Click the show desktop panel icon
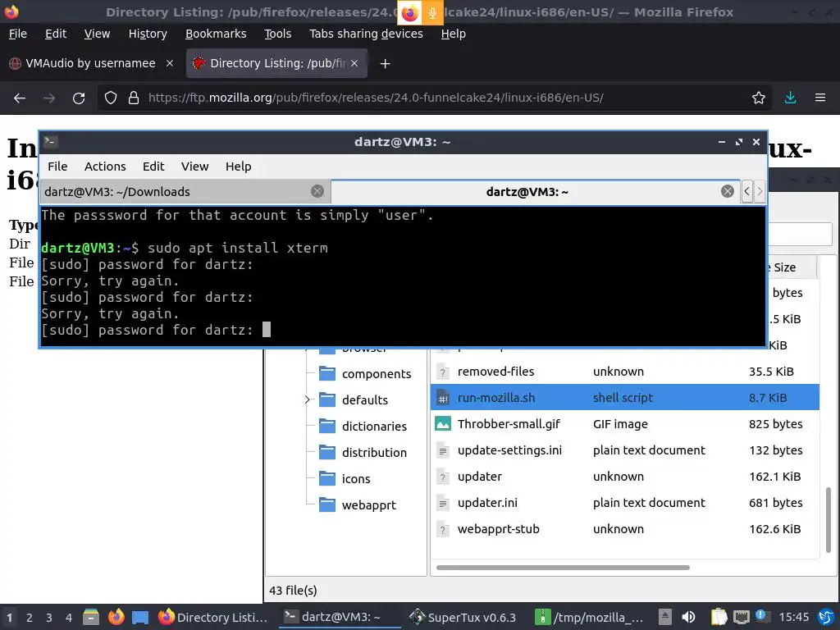This screenshot has width=840, height=630. tap(140, 618)
